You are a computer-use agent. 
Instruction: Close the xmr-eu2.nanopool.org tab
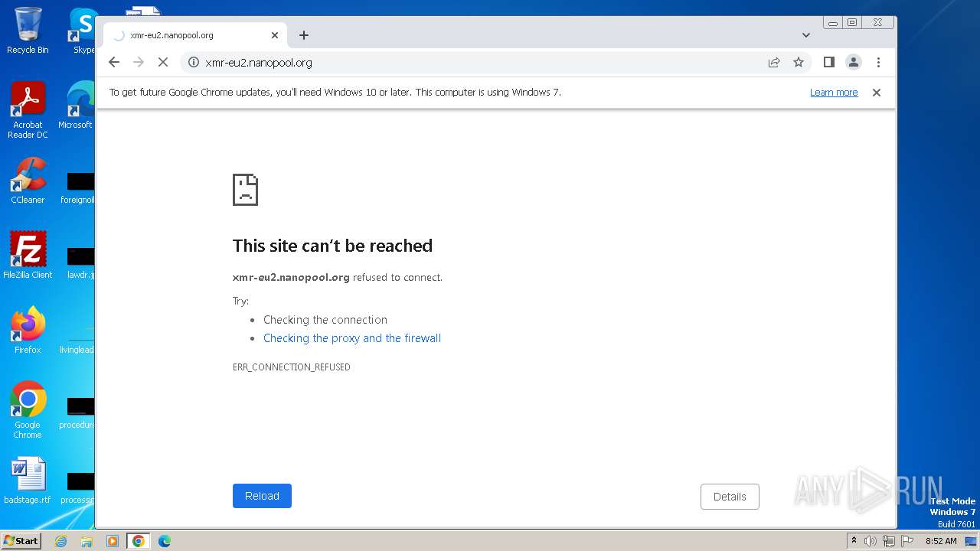(x=275, y=35)
